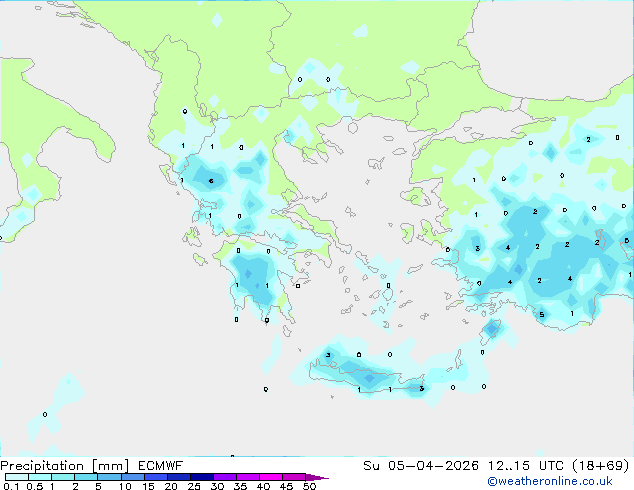Click the 1–2 mm legend color box
Viewport: 634px width, 490px height.
tap(63, 477)
